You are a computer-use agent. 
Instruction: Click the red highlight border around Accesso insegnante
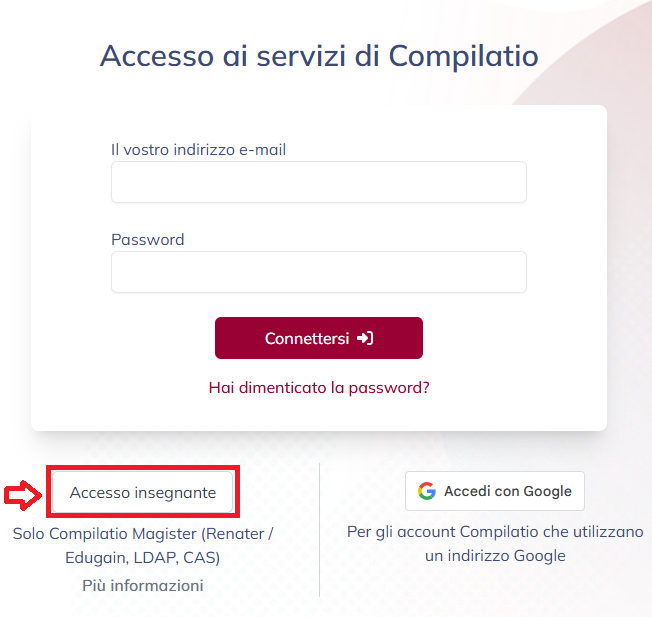tap(143, 467)
